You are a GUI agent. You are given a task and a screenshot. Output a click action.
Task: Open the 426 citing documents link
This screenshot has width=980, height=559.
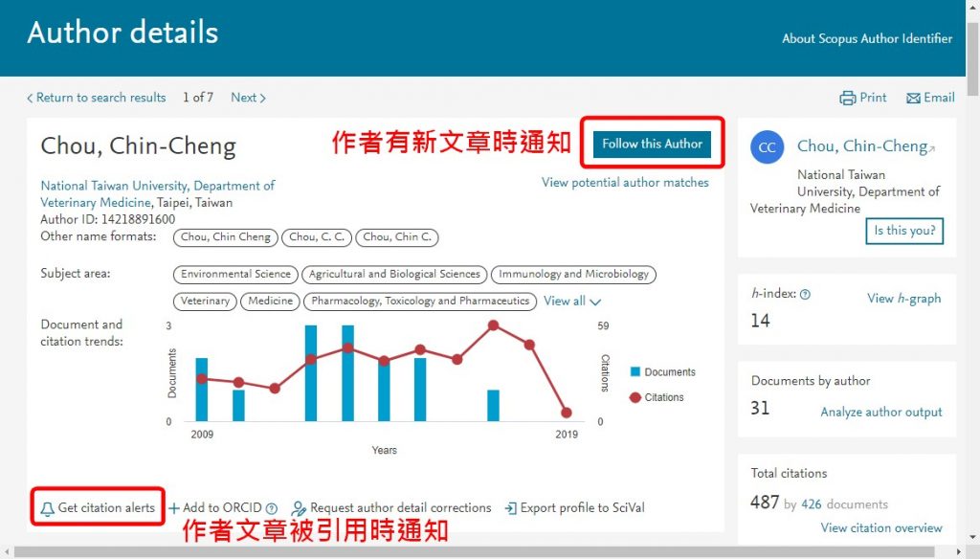(x=812, y=504)
